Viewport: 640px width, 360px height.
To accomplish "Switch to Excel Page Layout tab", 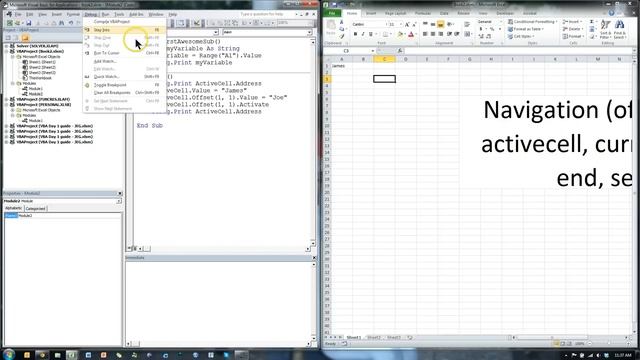I will point(395,13).
